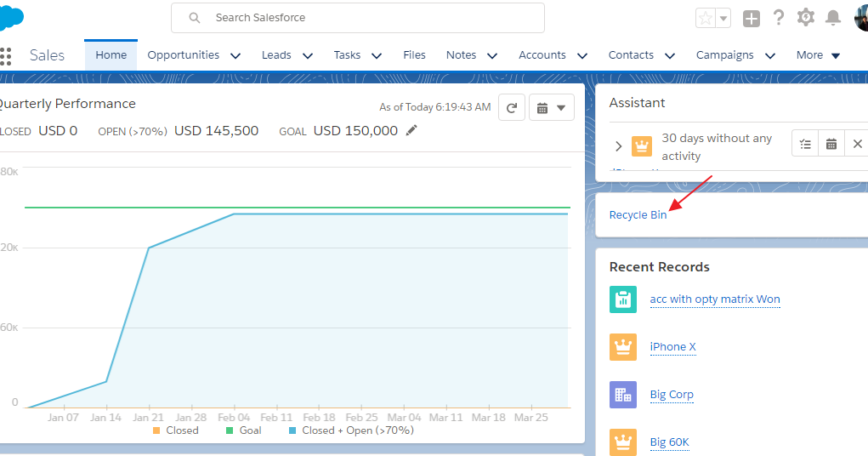Open the iPhone X record
The height and width of the screenshot is (456, 868).
click(672, 347)
